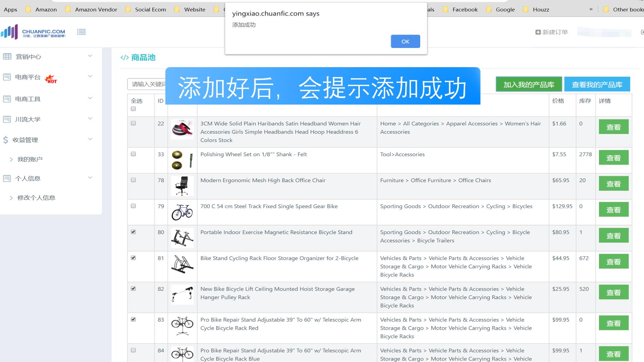Open the Apps bookmark shortcut
Screen dimensions: 644x362
11,9
